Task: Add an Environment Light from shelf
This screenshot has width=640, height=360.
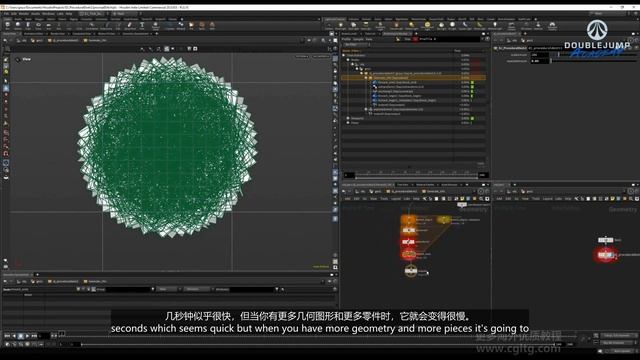Action: pos(427,26)
